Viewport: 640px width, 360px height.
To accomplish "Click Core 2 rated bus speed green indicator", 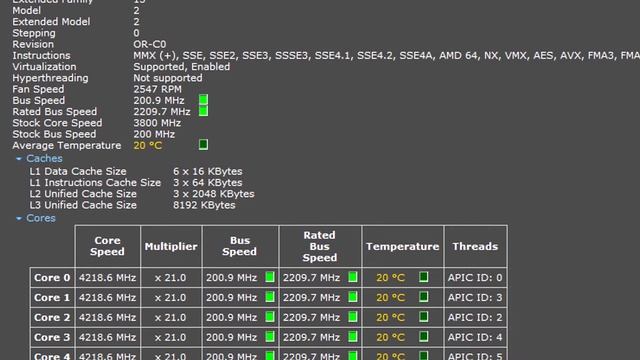I will pos(353,317).
